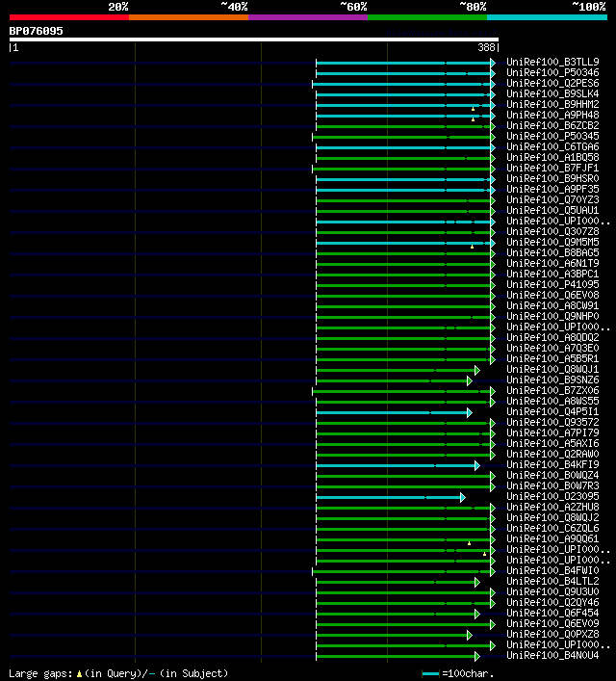The width and height of the screenshot is (616, 681).
Task: Click on UniRef100_B0WQZ4 label
Action: (552, 475)
